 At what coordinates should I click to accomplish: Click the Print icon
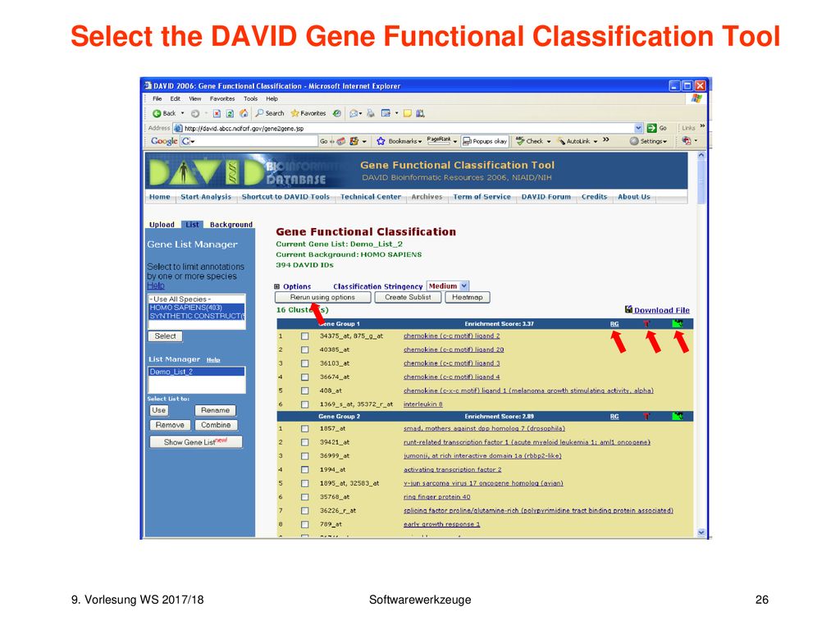click(370, 113)
